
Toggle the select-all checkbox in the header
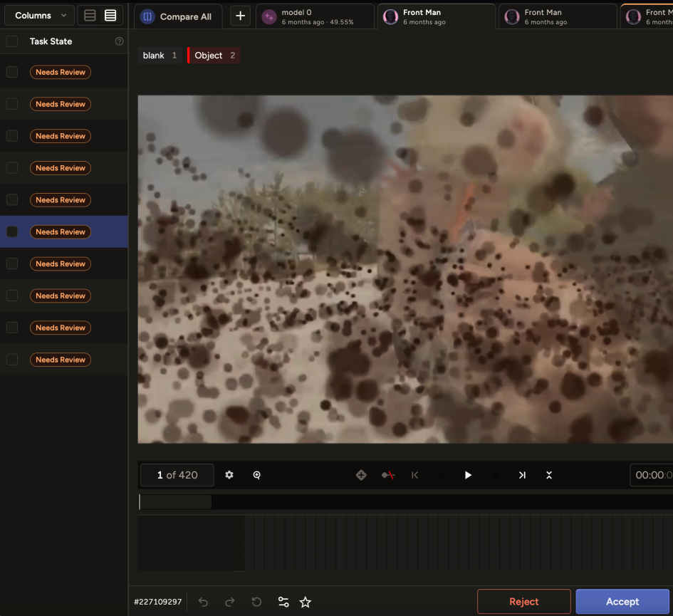pyautogui.click(x=12, y=41)
